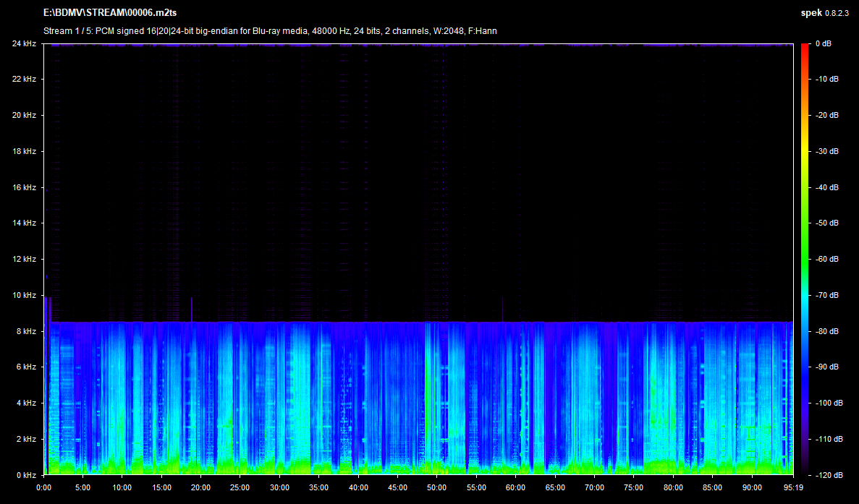
Task: Click the -30 dB scale label
Action: pos(827,151)
